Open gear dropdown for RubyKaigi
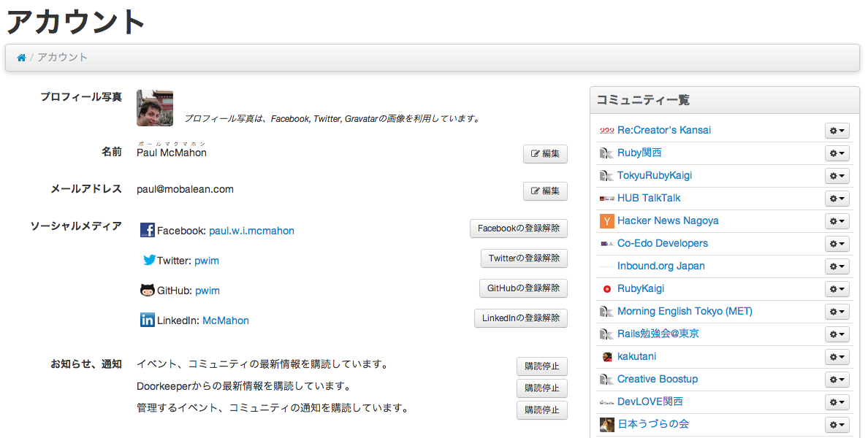Image resolution: width=868 pixels, height=438 pixels. point(837,289)
